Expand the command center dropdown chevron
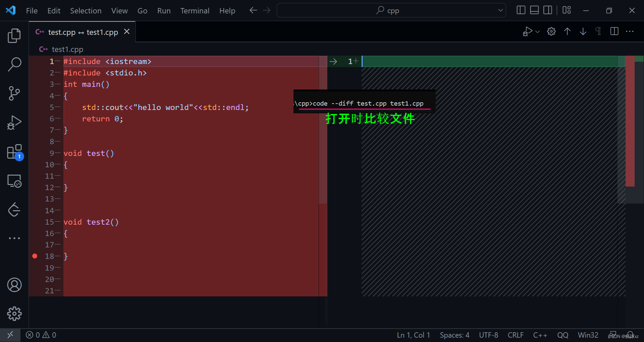This screenshot has height=342, width=644. click(500, 10)
